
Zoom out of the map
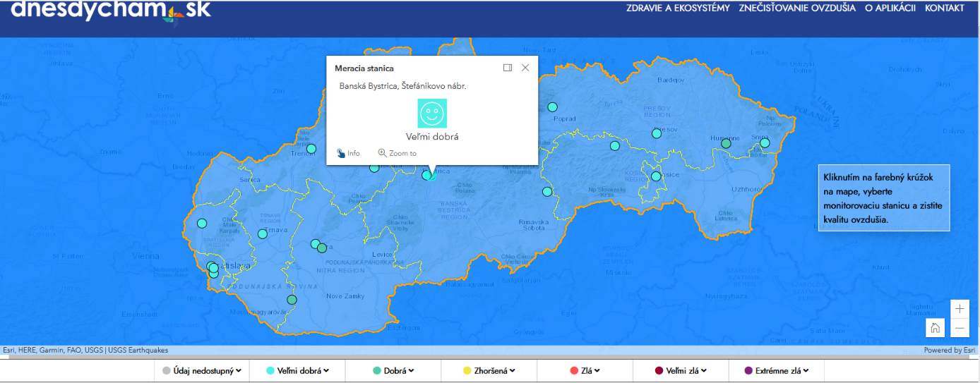(x=960, y=328)
